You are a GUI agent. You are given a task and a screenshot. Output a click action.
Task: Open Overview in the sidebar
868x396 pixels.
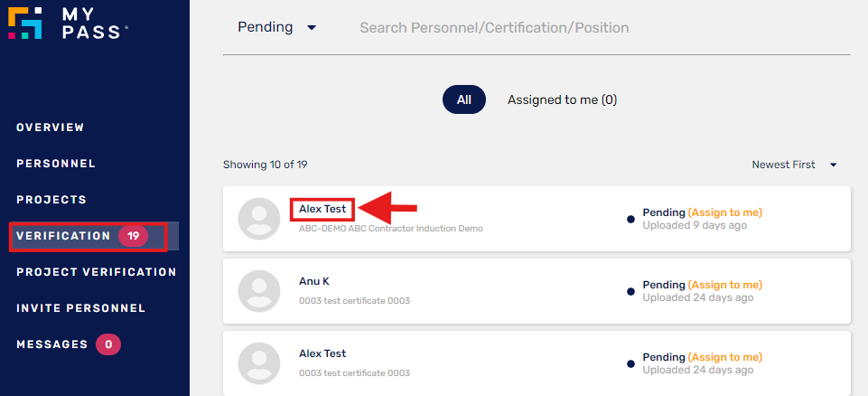click(51, 127)
